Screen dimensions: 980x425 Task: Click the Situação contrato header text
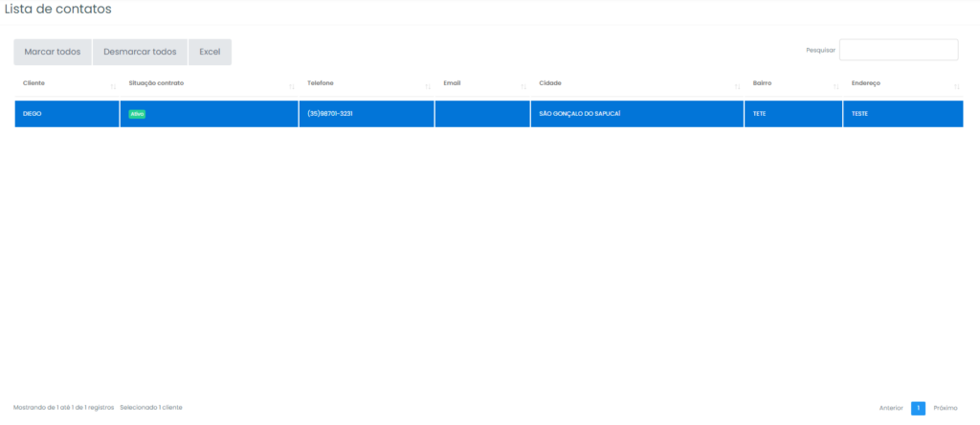[156, 83]
